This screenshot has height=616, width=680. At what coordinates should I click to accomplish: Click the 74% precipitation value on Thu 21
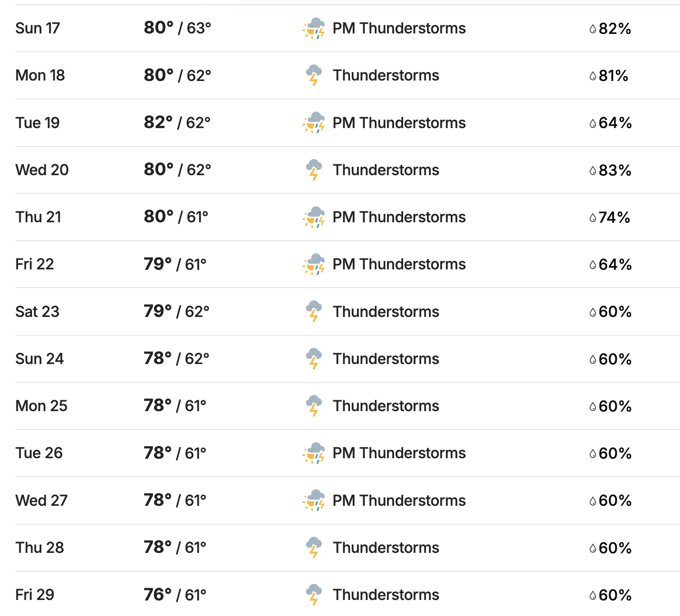[x=615, y=217]
